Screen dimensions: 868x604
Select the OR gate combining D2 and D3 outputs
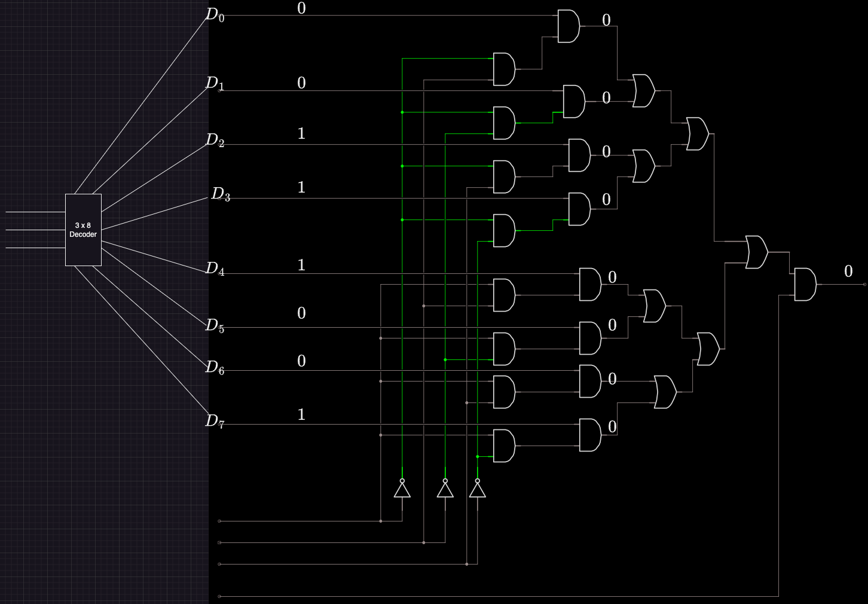(x=644, y=166)
